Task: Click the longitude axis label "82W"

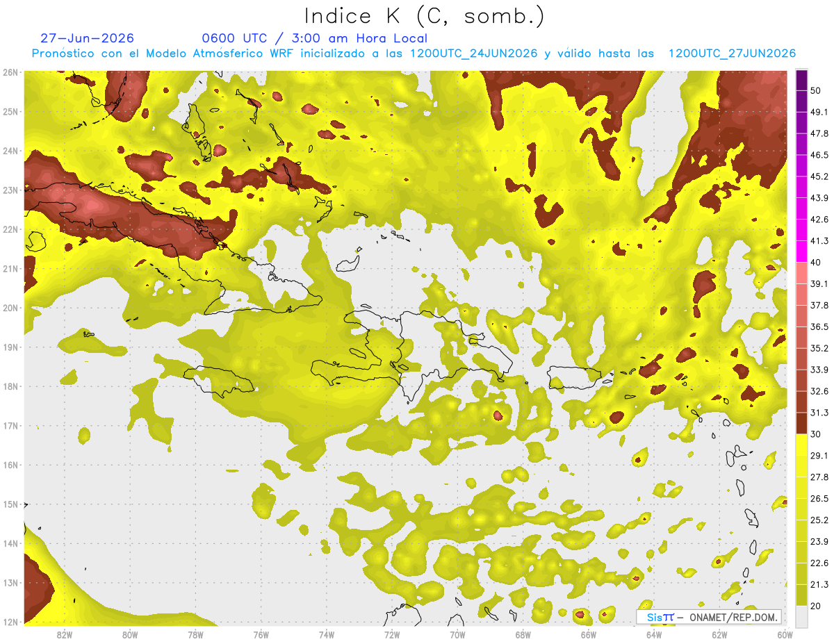Action: point(65,634)
